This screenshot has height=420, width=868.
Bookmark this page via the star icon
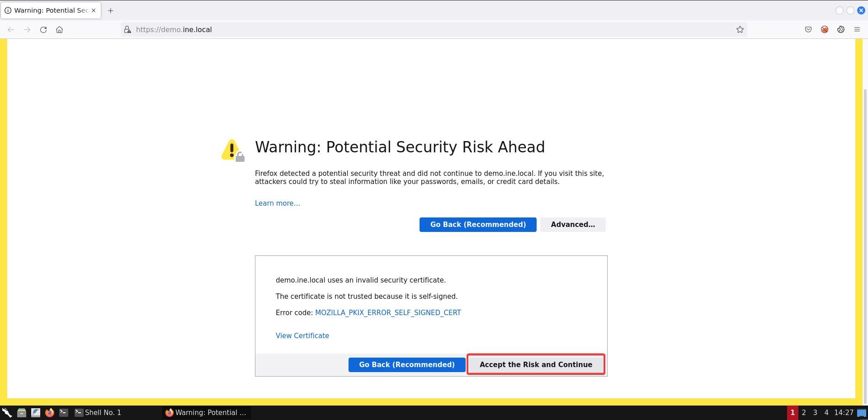click(740, 29)
